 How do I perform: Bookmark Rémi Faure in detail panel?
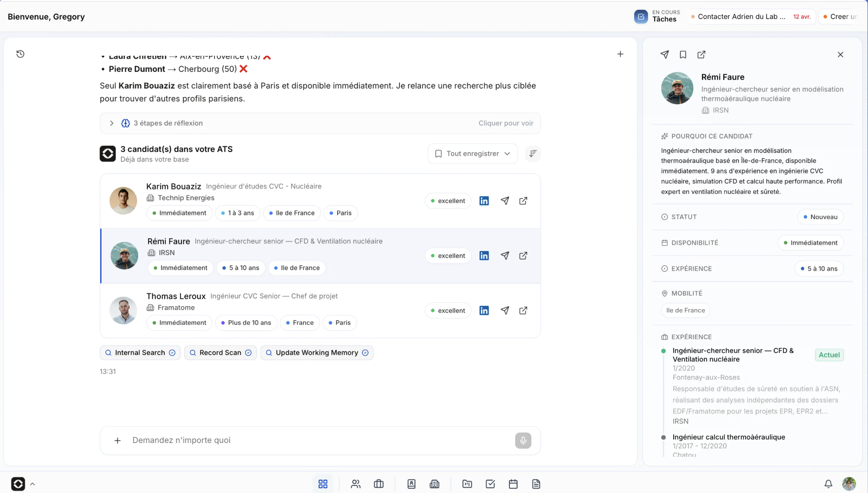tap(683, 54)
